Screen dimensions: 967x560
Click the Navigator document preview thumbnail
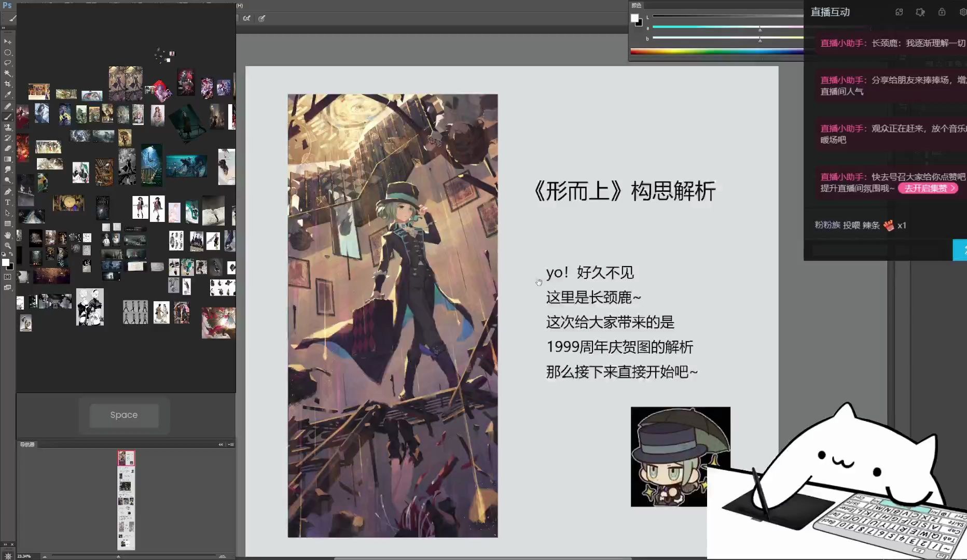pos(126,500)
